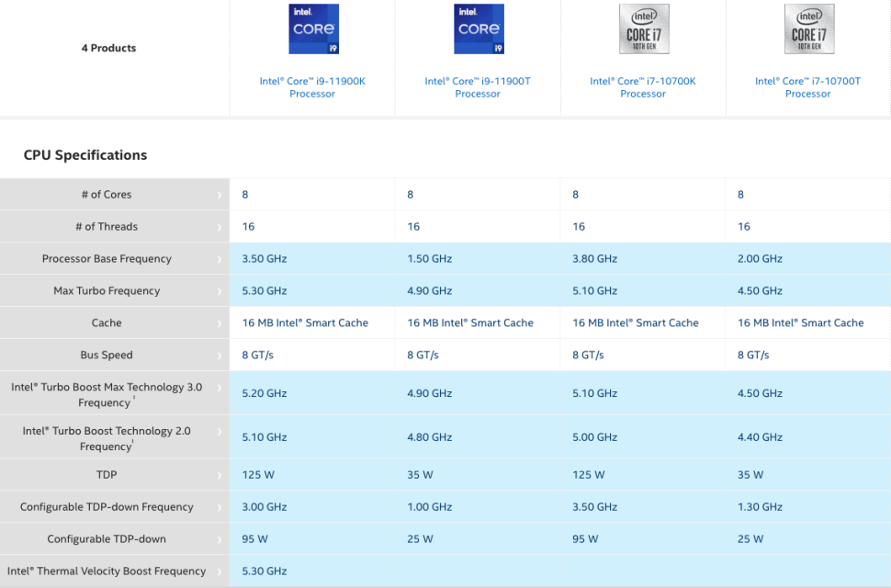Click the '# of Threads' row label
Viewport: 891px width, 588px height.
pos(107,226)
